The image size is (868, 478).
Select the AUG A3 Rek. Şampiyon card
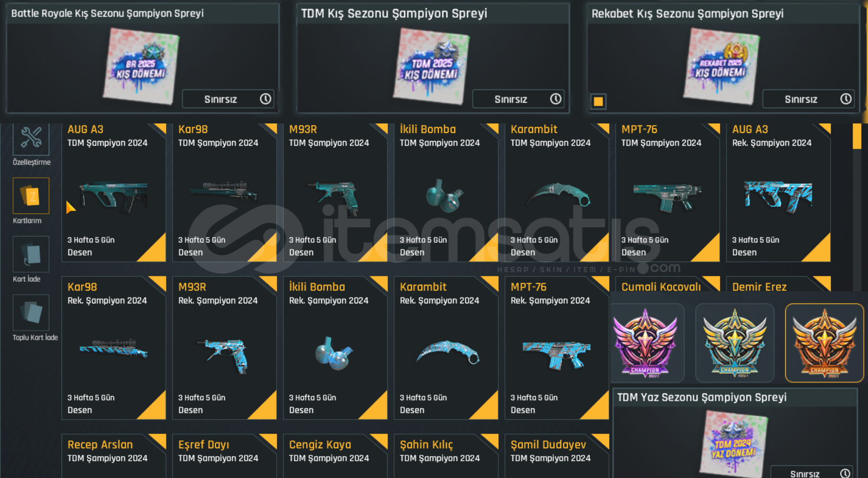click(778, 193)
